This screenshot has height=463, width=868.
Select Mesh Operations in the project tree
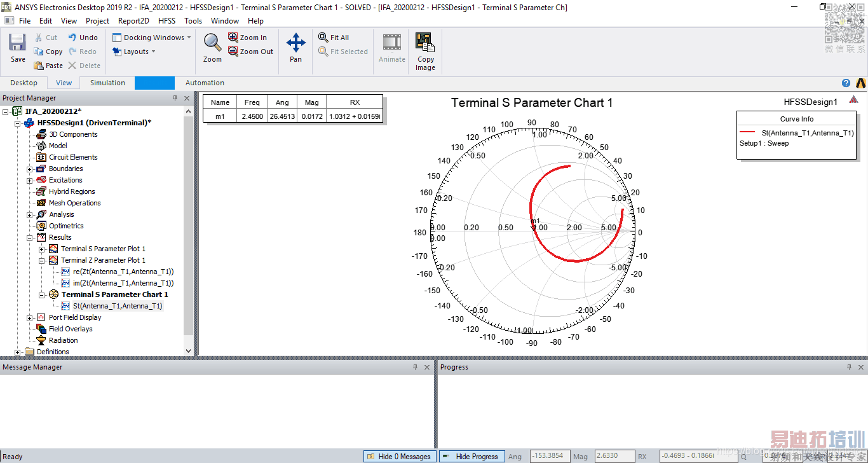coord(74,203)
